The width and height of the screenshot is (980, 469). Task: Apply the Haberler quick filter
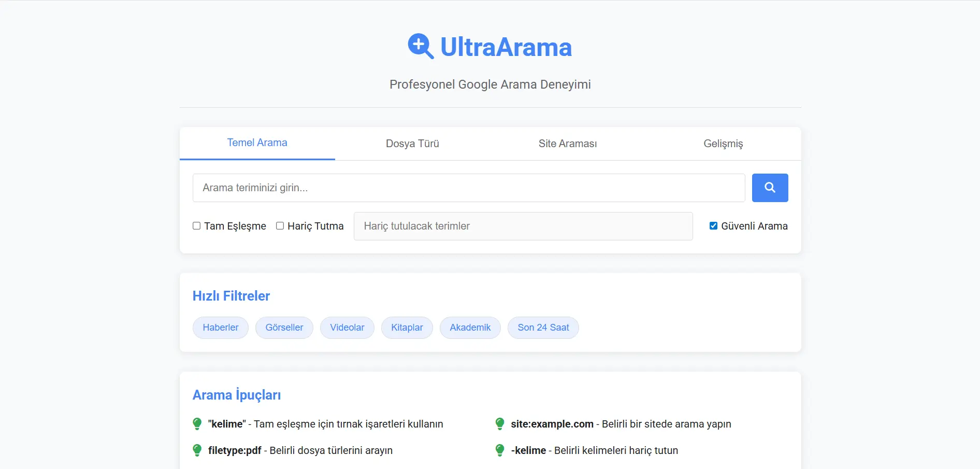tap(220, 328)
